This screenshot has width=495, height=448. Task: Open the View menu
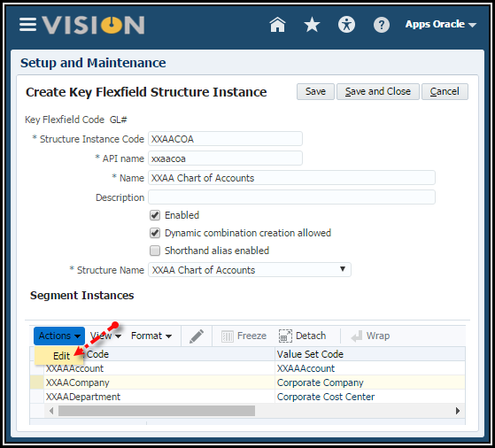(105, 336)
